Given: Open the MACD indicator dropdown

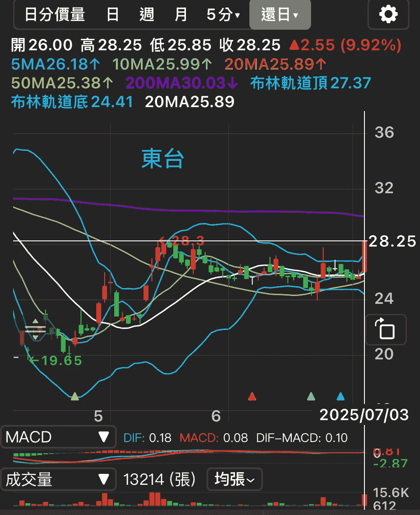Looking at the screenshot, I should pos(59,437).
